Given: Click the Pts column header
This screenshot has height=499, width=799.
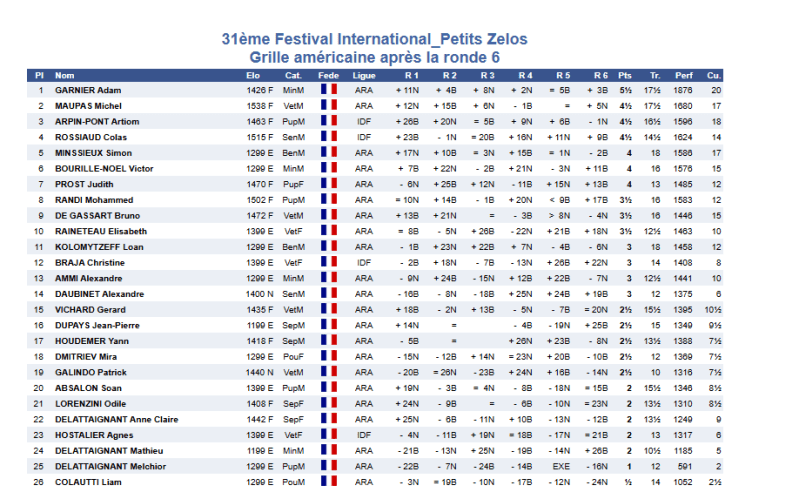Looking at the screenshot, I should pos(625,75).
